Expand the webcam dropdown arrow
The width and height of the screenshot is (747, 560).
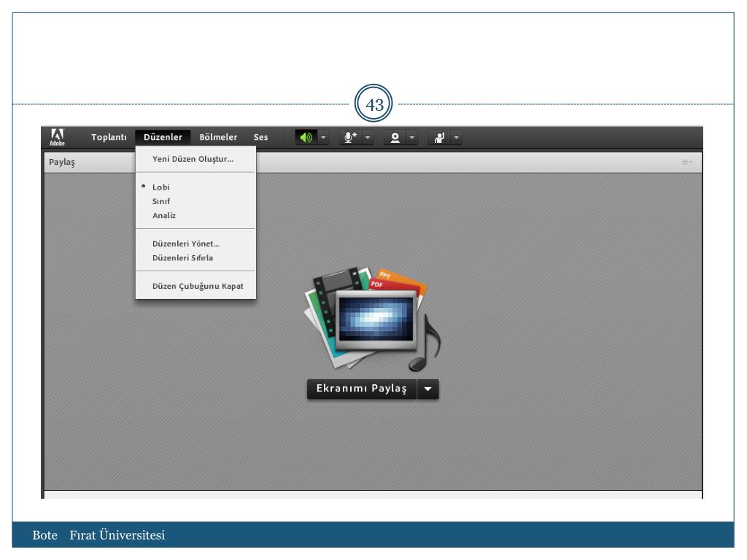coord(412,138)
